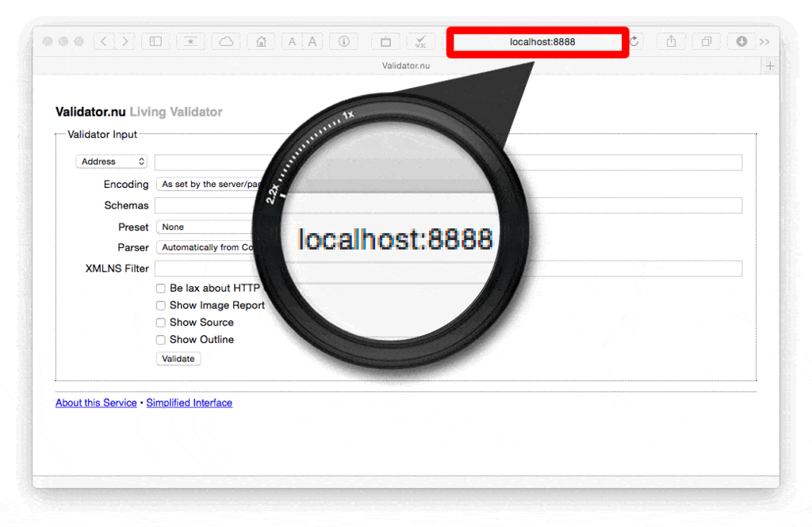Check Show Image Report
The width and height of the screenshot is (812, 527).
[x=160, y=305]
